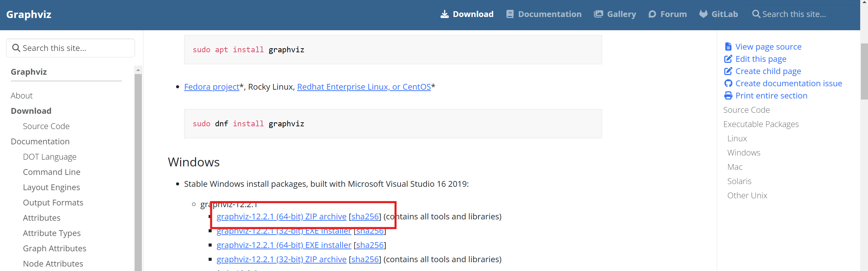868x271 pixels.
Task: Open sha256 for 32-bit EXE installer
Action: [370, 231]
